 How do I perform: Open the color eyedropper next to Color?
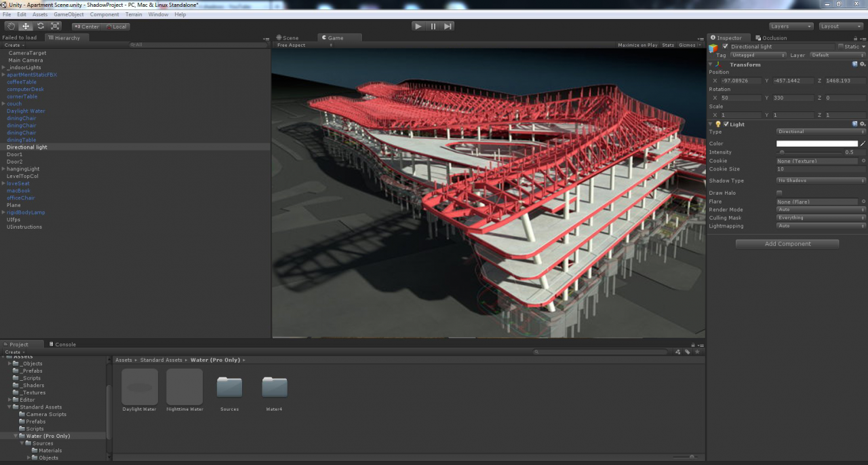pyautogui.click(x=863, y=144)
